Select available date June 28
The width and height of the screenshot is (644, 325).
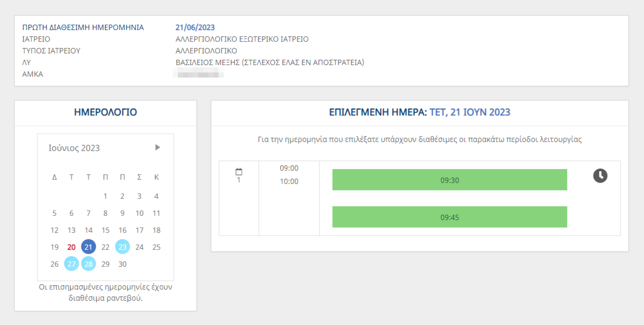point(89,264)
